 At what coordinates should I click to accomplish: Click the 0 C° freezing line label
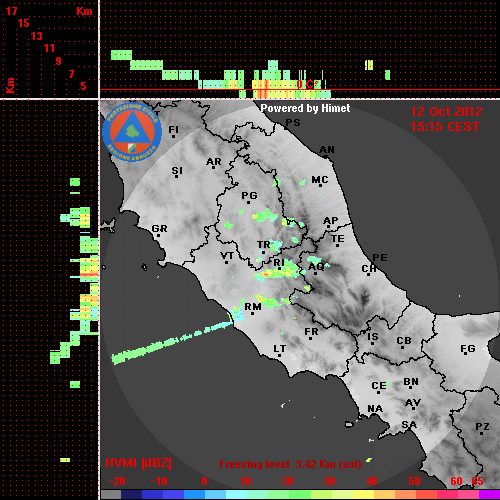click(x=308, y=84)
